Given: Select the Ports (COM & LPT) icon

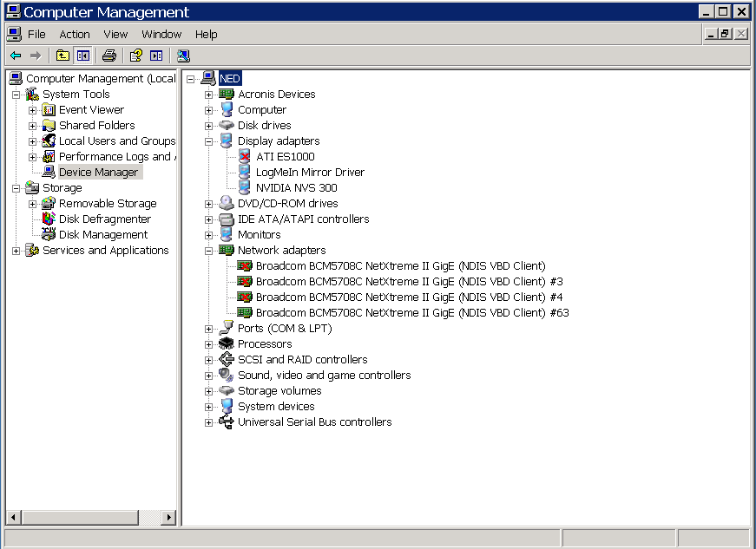Looking at the screenshot, I should (227, 329).
